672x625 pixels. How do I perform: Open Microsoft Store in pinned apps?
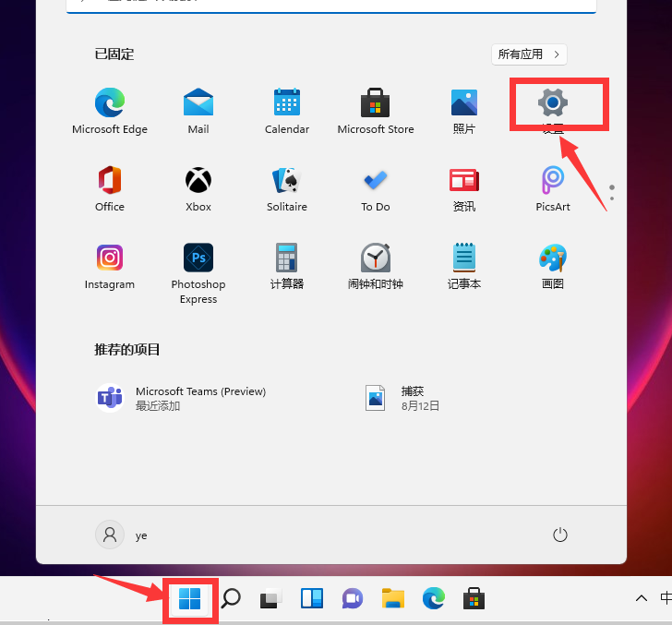376,111
